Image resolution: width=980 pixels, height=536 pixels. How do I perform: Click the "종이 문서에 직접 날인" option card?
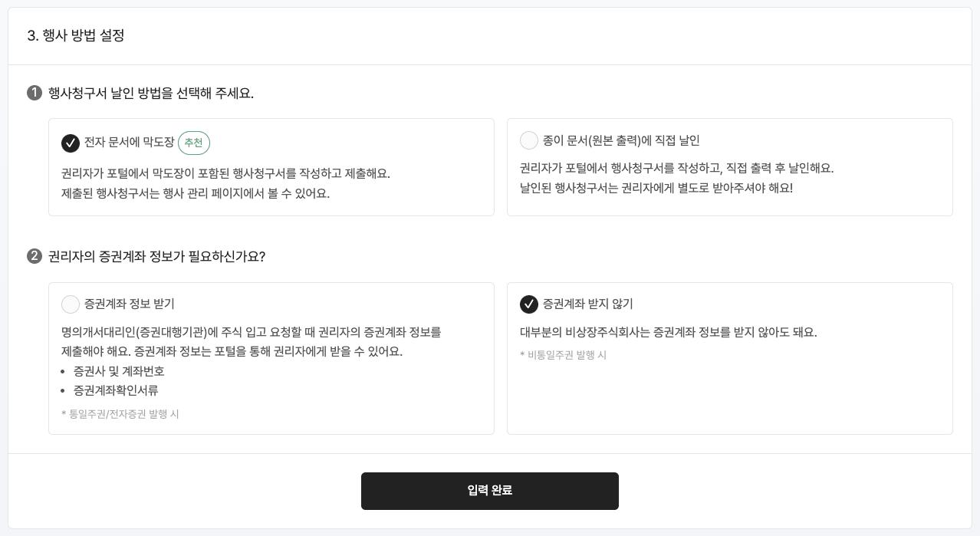[729, 167]
